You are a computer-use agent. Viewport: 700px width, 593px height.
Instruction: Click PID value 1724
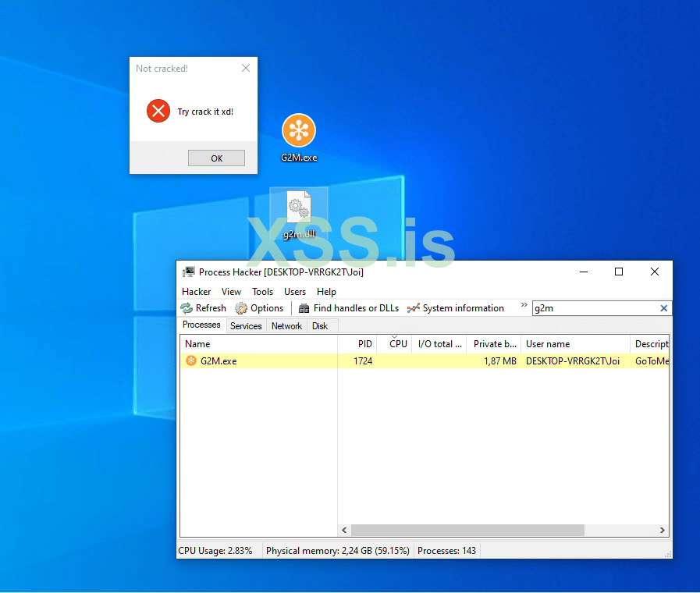pos(363,361)
